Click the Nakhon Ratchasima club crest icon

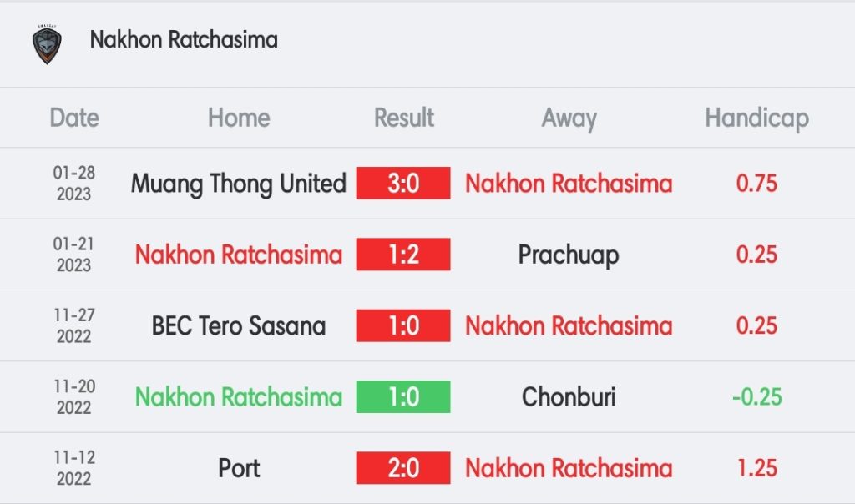coord(47,44)
